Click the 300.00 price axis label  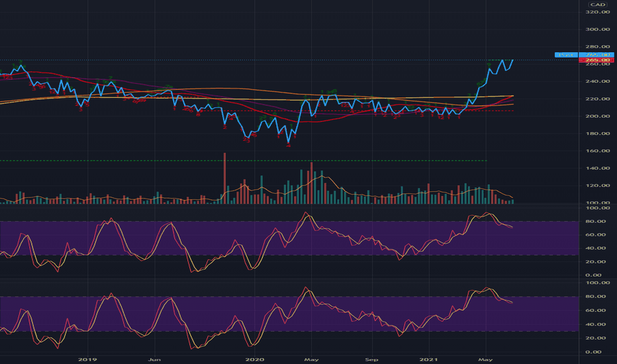pos(598,30)
